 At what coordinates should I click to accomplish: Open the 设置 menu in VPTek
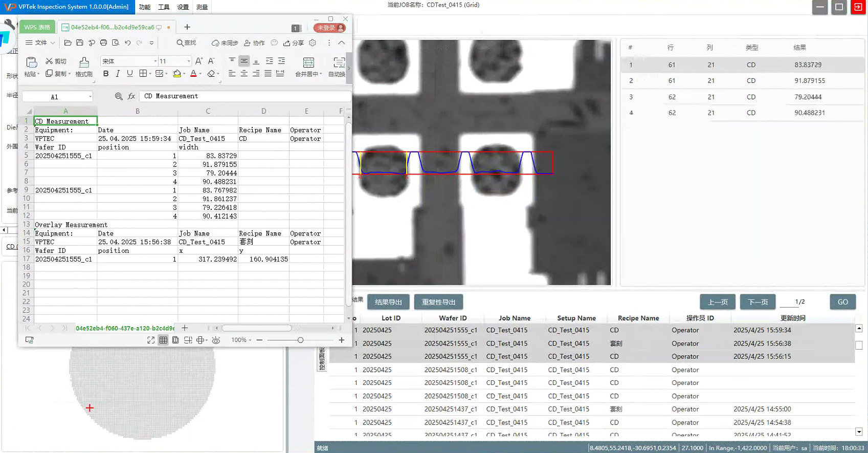[183, 7]
